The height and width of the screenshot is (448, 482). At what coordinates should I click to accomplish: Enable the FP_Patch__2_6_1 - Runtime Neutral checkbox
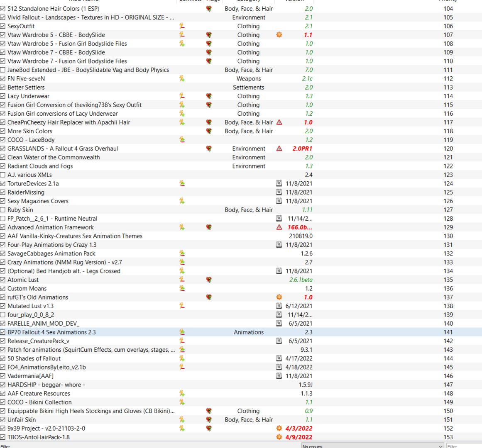tap(3, 219)
